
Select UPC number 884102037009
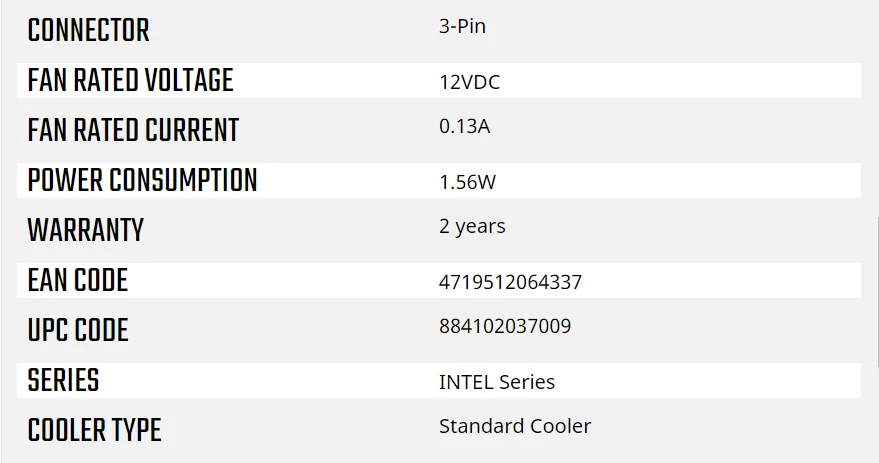click(x=505, y=327)
